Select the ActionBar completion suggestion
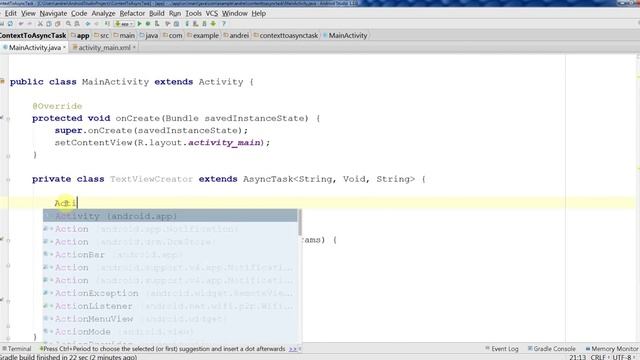The width and height of the screenshot is (640, 360). pyautogui.click(x=170, y=255)
